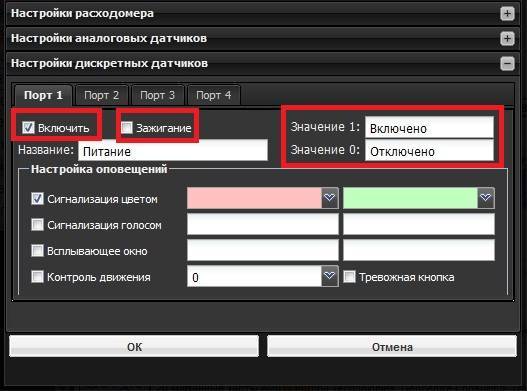This screenshot has height=391, width=527.
Task: Open the green color dropdown arrow
Action: 486,198
